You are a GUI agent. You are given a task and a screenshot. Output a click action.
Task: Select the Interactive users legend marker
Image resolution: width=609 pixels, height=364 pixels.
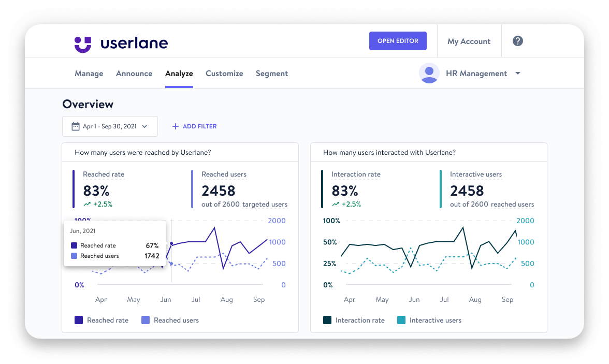[400, 320]
